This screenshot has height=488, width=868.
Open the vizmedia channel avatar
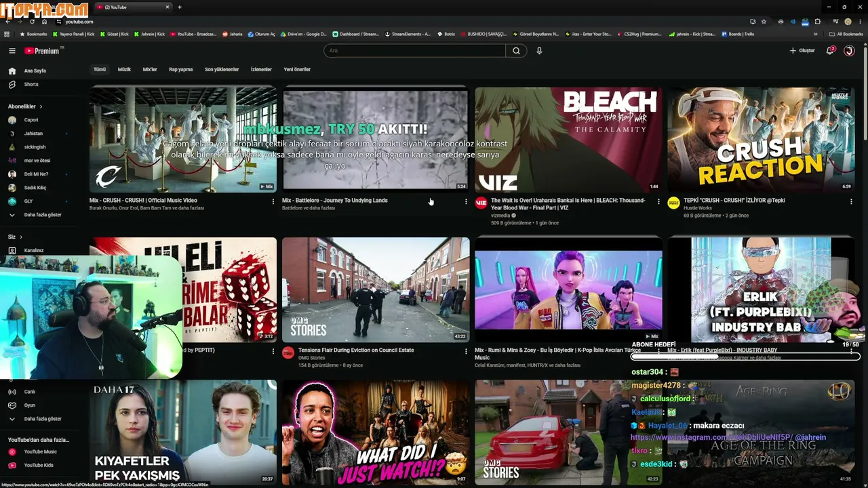[481, 202]
